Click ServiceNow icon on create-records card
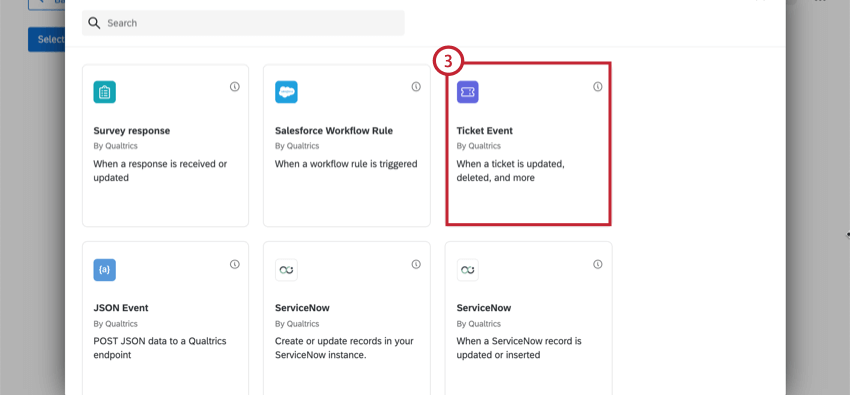 click(x=286, y=270)
